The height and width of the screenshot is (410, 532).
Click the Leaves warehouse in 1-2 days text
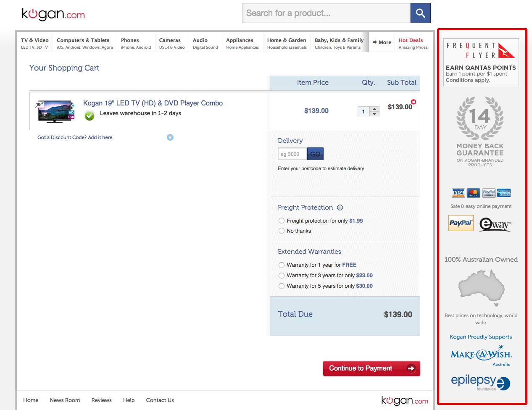click(x=140, y=113)
